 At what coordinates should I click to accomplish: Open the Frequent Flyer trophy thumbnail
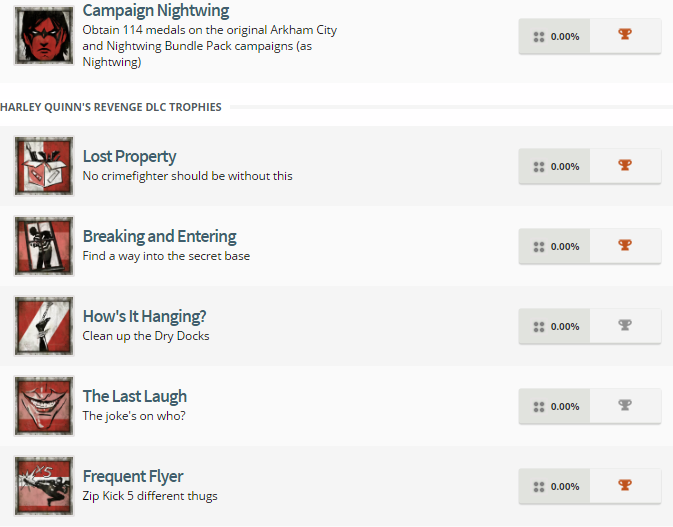tap(45, 486)
